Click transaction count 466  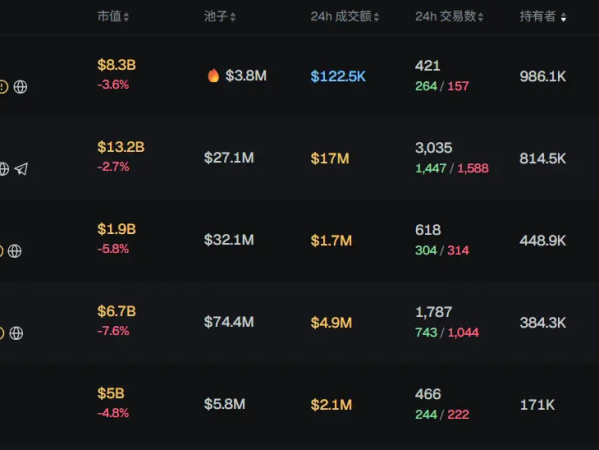pyautogui.click(x=428, y=394)
